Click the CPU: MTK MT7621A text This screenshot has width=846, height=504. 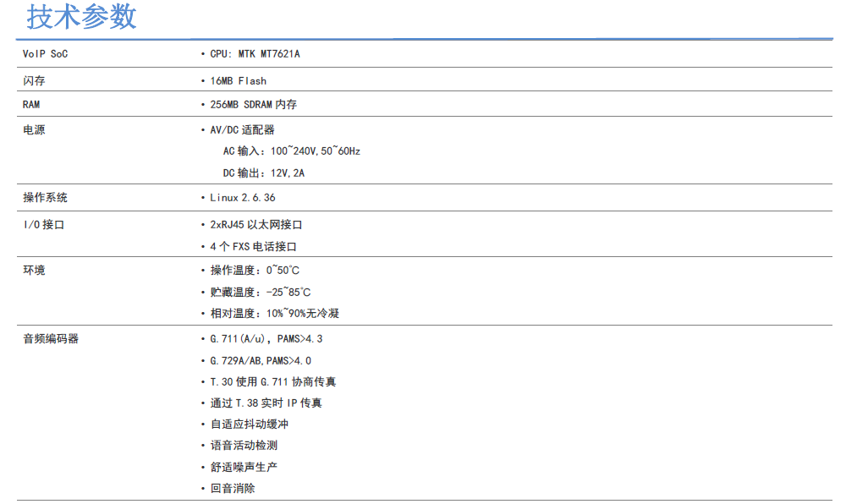[255, 54]
